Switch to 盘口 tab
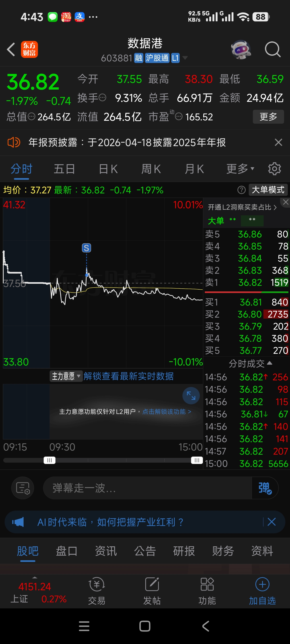 pyautogui.click(x=66, y=551)
